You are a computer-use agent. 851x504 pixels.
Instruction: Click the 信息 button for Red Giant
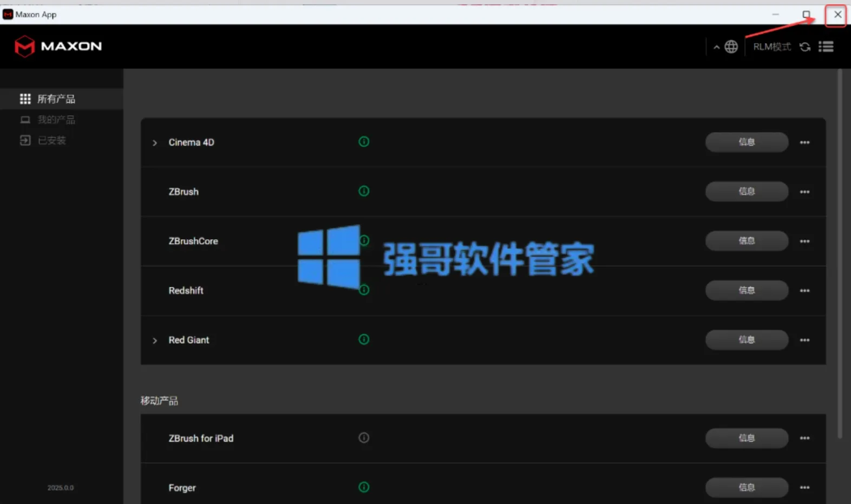click(747, 339)
